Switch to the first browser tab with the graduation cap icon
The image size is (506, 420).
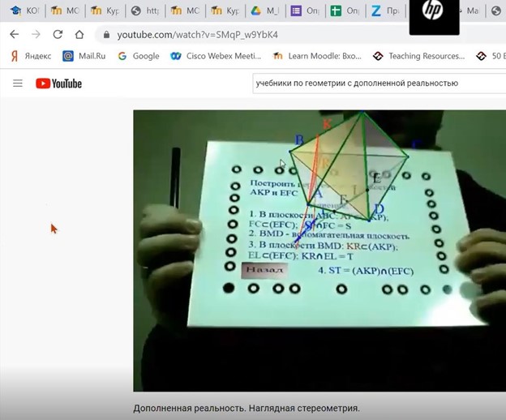24,11
